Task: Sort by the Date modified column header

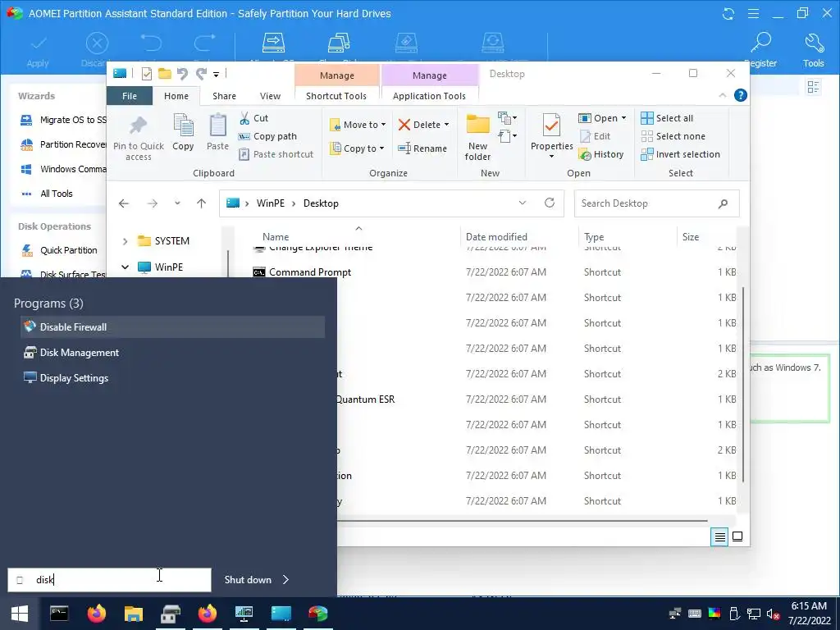Action: tap(496, 237)
